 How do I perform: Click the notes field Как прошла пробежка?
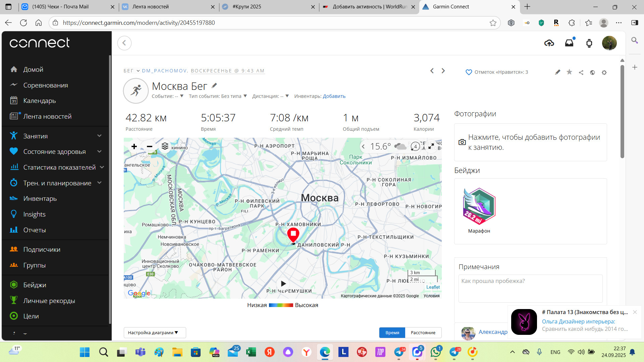530,288
